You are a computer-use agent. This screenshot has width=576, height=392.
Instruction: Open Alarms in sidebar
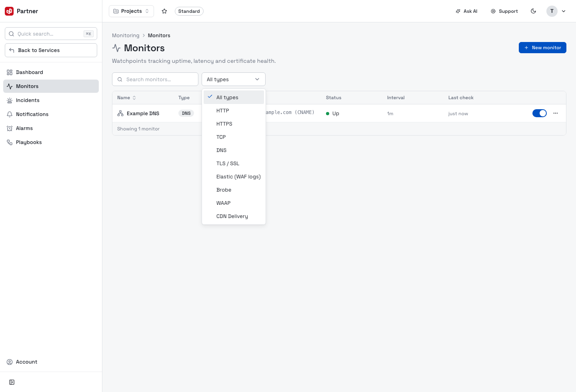point(51,128)
